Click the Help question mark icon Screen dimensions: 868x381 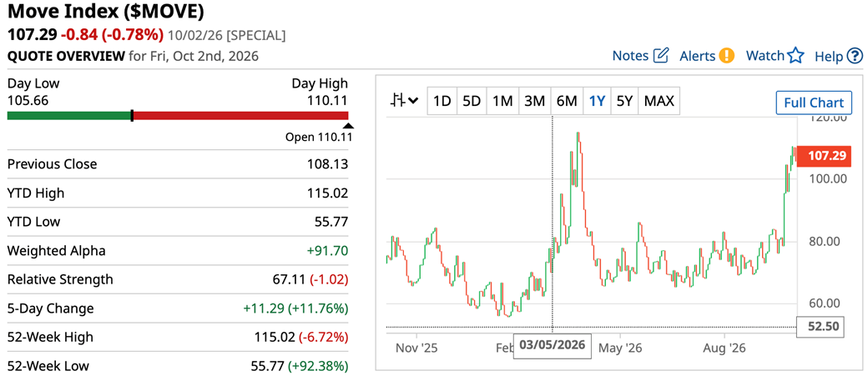point(855,56)
